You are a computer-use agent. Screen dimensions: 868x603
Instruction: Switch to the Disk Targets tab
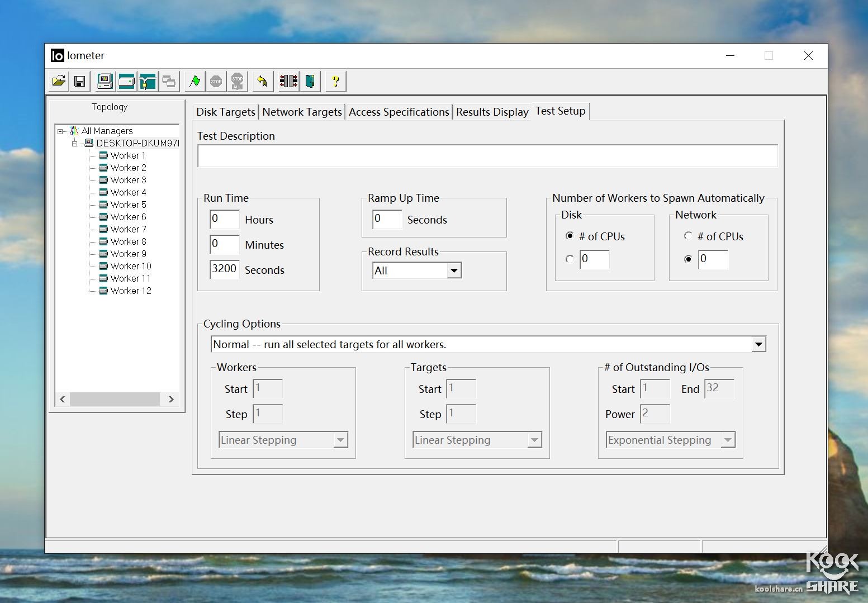[225, 112]
